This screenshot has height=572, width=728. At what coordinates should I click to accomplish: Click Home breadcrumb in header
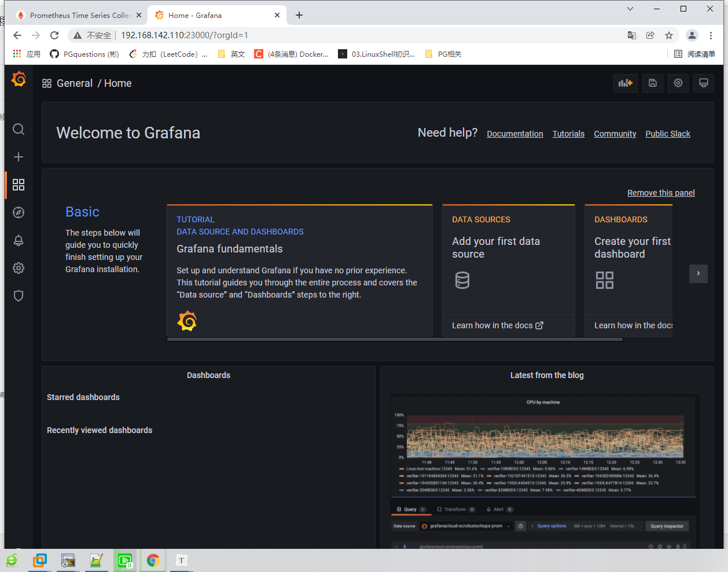[118, 83]
